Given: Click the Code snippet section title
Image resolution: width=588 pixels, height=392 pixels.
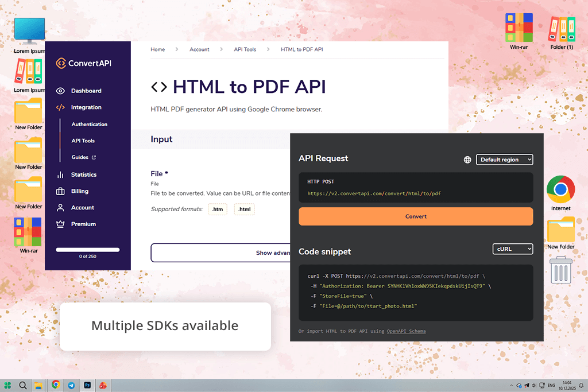Looking at the screenshot, I should click(x=325, y=252).
